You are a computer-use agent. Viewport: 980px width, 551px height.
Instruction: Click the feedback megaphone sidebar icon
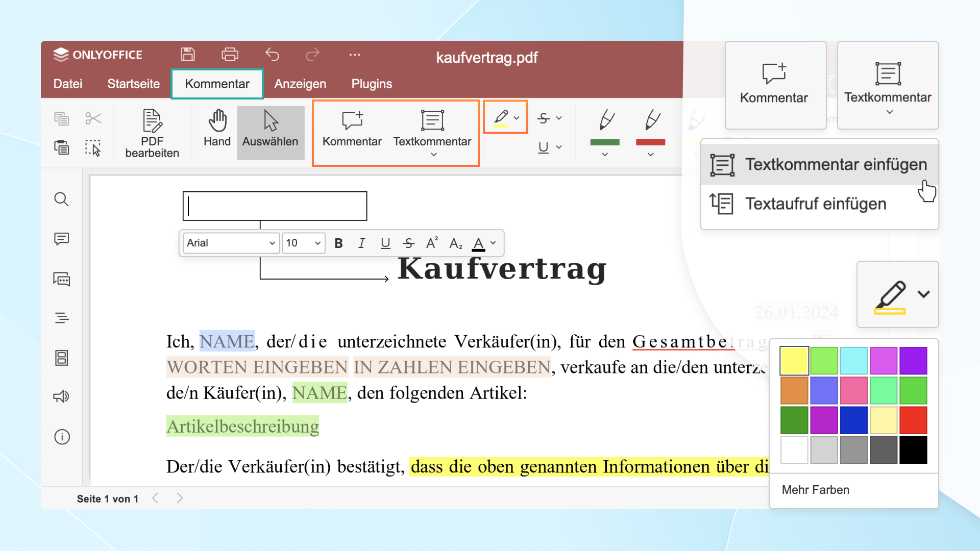(x=62, y=396)
